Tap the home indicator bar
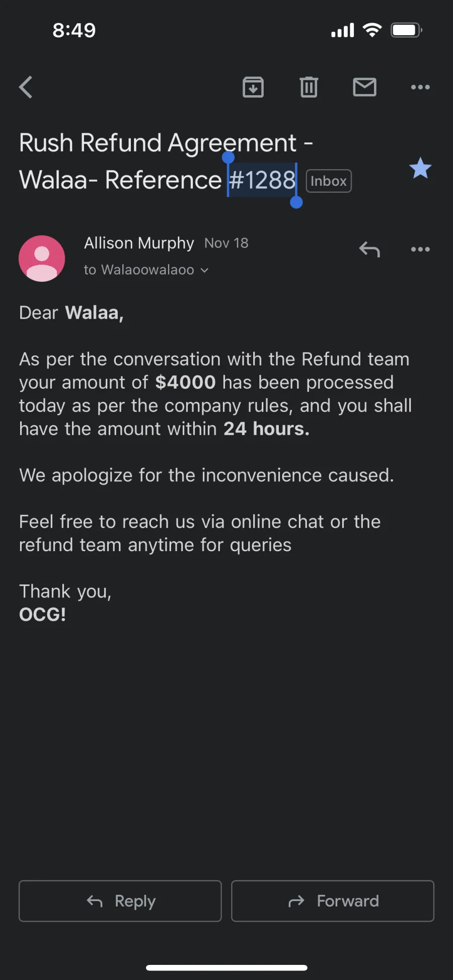Screen dimensions: 453x980 (226, 967)
